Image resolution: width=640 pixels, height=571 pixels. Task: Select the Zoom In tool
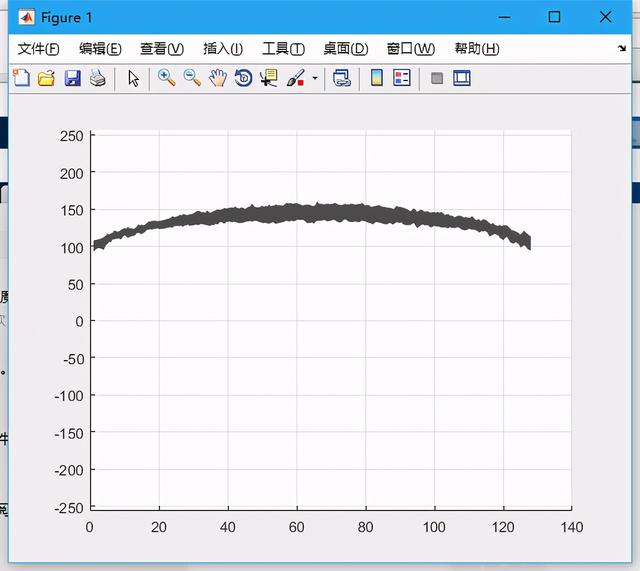tap(166, 78)
